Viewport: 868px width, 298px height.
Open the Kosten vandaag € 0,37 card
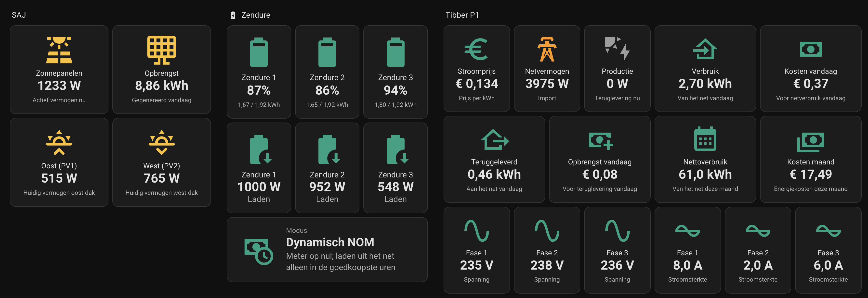tap(810, 69)
